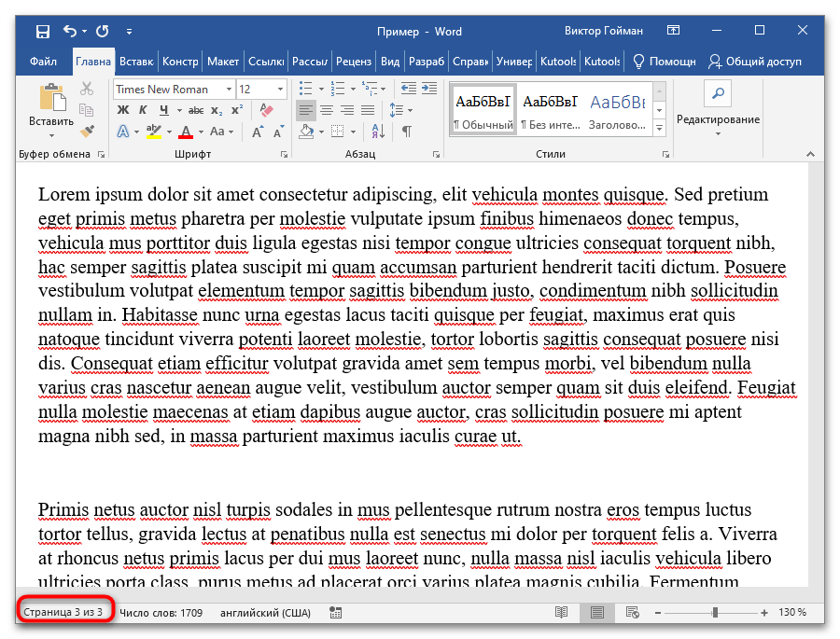Click Число слов: 1709 word count
Viewport: 840px width, 639px height.
pyautogui.click(x=161, y=613)
